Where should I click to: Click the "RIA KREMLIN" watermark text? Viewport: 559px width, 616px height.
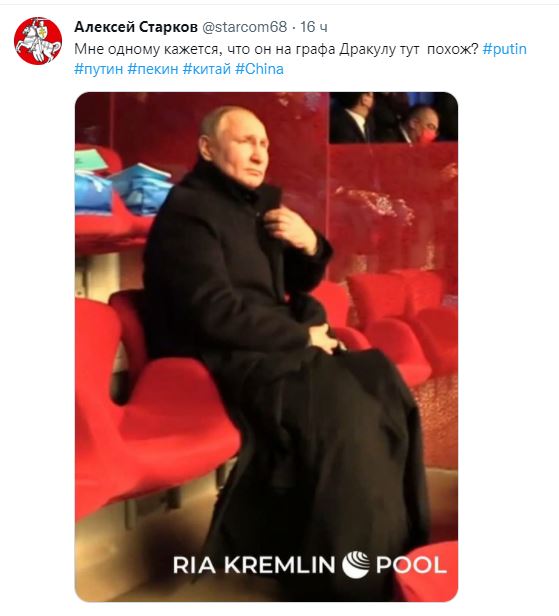(254, 565)
